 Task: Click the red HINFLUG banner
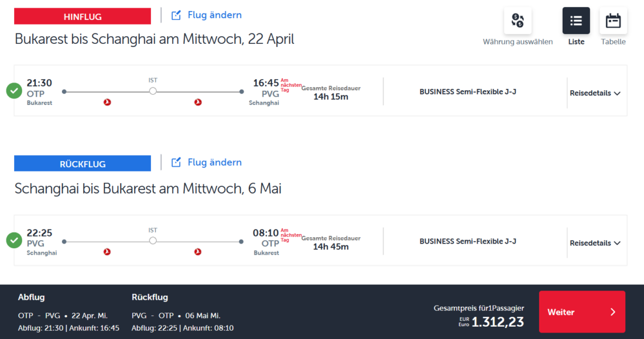pos(83,16)
